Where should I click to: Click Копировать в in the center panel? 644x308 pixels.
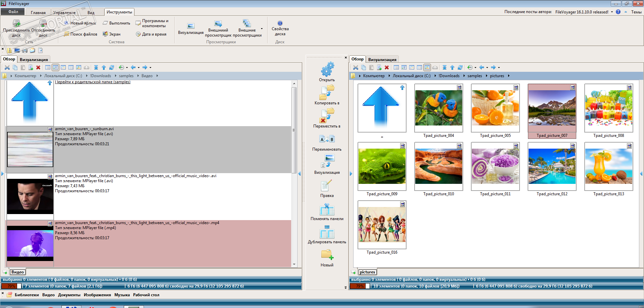pos(327,95)
